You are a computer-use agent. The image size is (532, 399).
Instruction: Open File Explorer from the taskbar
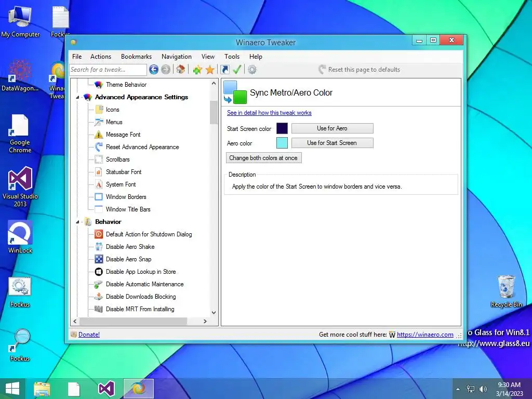pyautogui.click(x=42, y=389)
